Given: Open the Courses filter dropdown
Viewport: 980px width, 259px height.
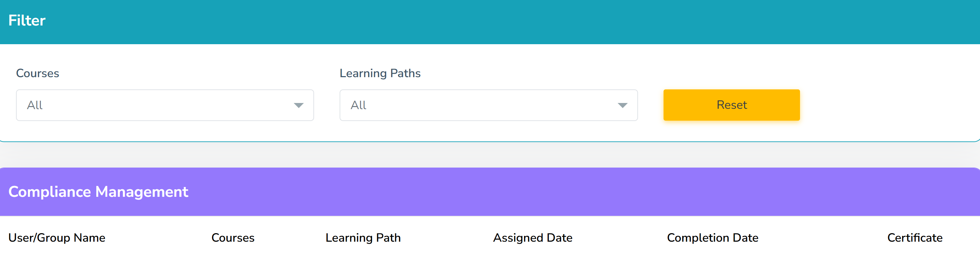Looking at the screenshot, I should 164,105.
